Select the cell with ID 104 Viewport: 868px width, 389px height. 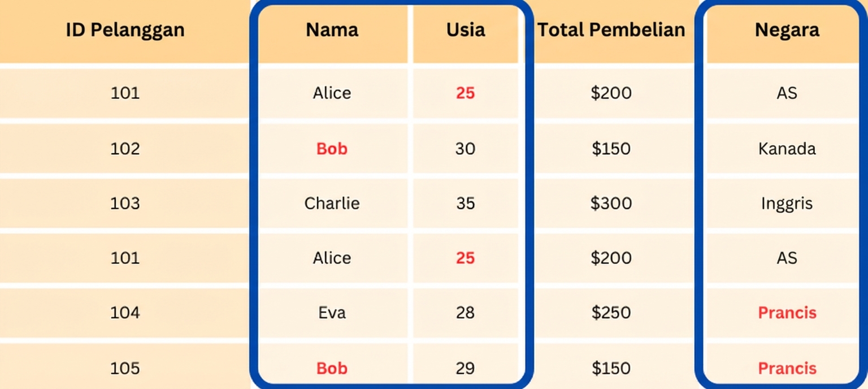[125, 313]
